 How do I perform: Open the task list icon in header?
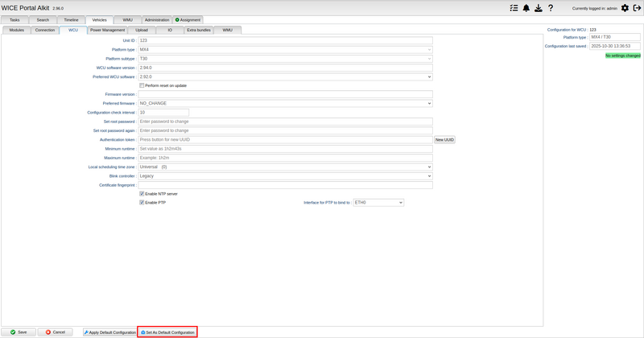(514, 8)
